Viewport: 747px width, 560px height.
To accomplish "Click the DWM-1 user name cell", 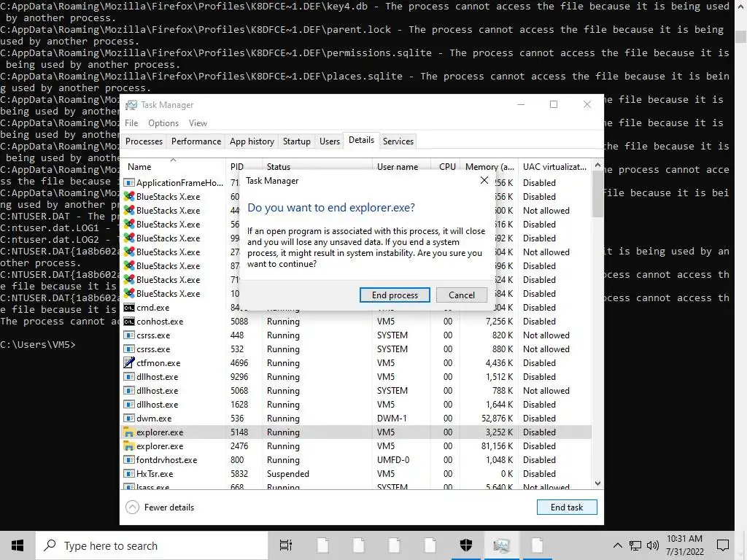I will click(392, 418).
